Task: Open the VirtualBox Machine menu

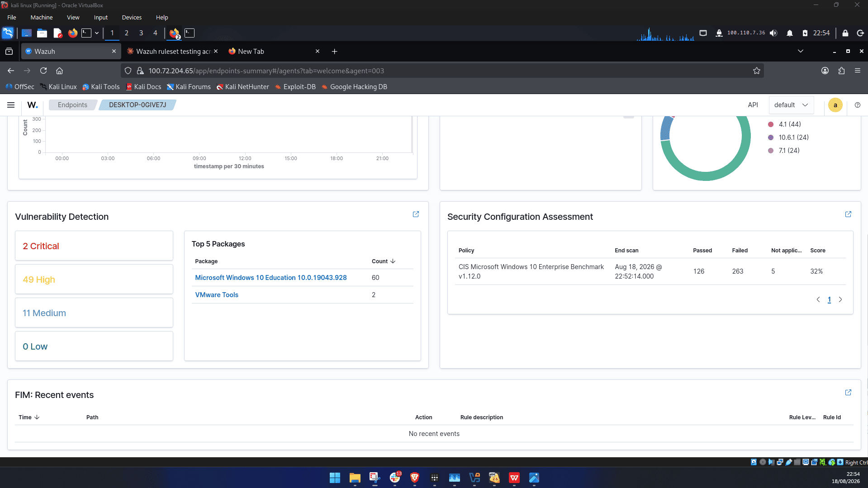Action: (42, 17)
